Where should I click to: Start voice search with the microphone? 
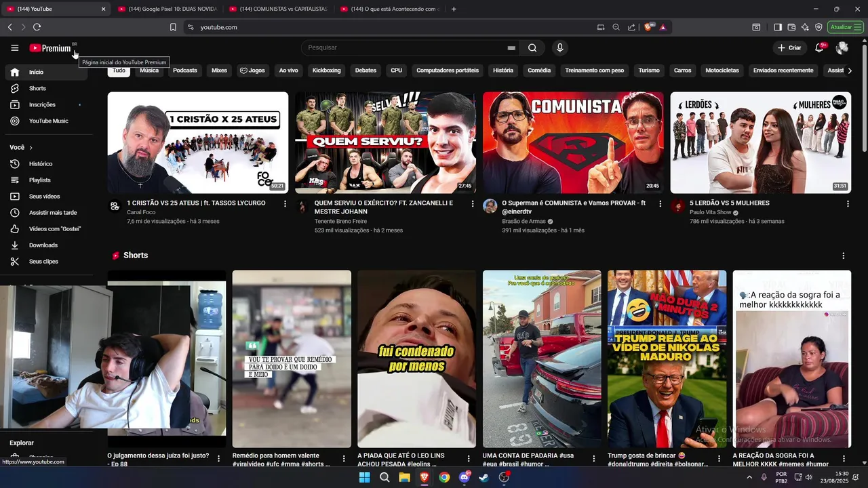559,47
